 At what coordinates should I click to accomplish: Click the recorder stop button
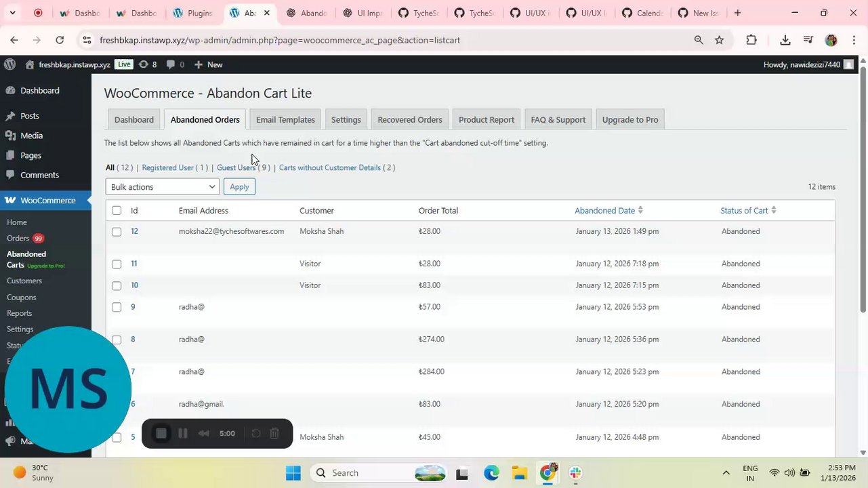[x=161, y=434]
